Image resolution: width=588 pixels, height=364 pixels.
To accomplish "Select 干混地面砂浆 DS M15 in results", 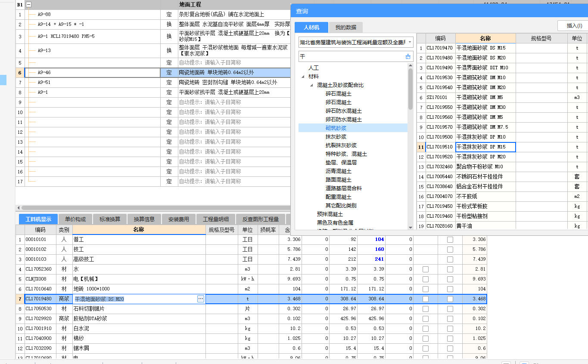I will [485, 48].
